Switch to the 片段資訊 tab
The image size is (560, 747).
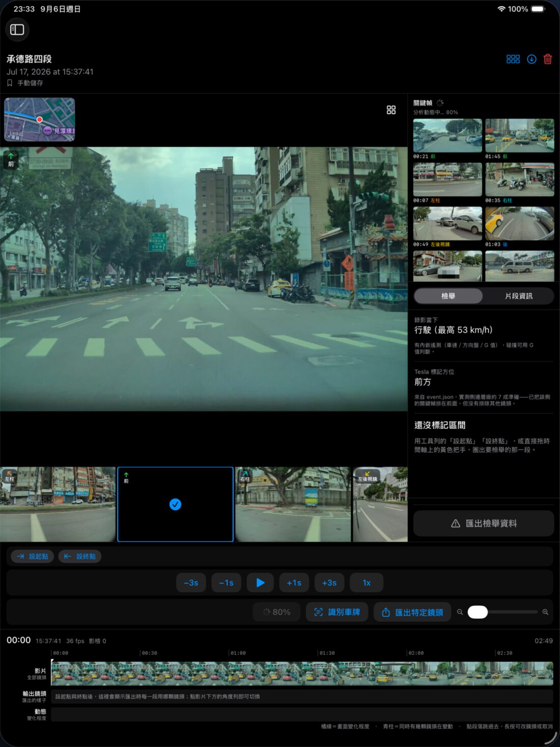pyautogui.click(x=518, y=296)
